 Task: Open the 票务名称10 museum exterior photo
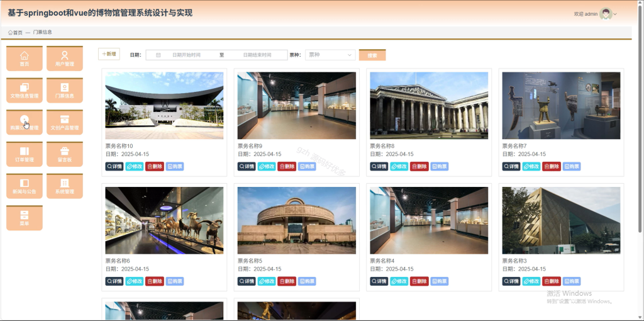[164, 106]
